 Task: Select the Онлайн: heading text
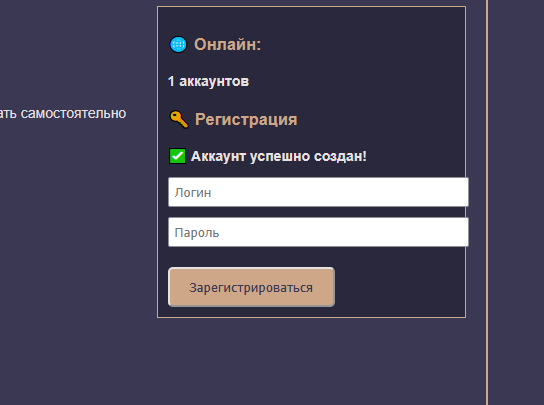227,44
